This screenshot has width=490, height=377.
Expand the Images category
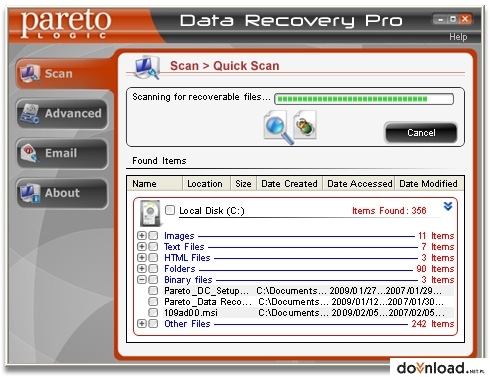click(x=142, y=236)
